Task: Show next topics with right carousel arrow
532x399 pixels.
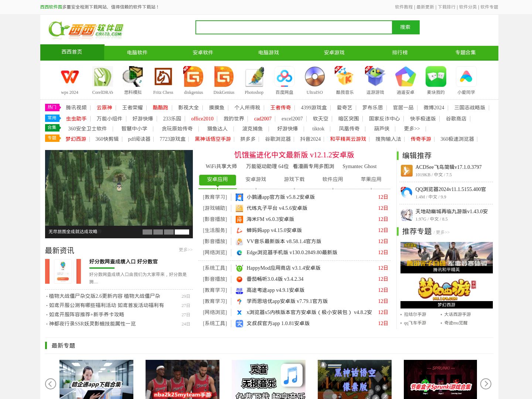Action: pos(486,384)
